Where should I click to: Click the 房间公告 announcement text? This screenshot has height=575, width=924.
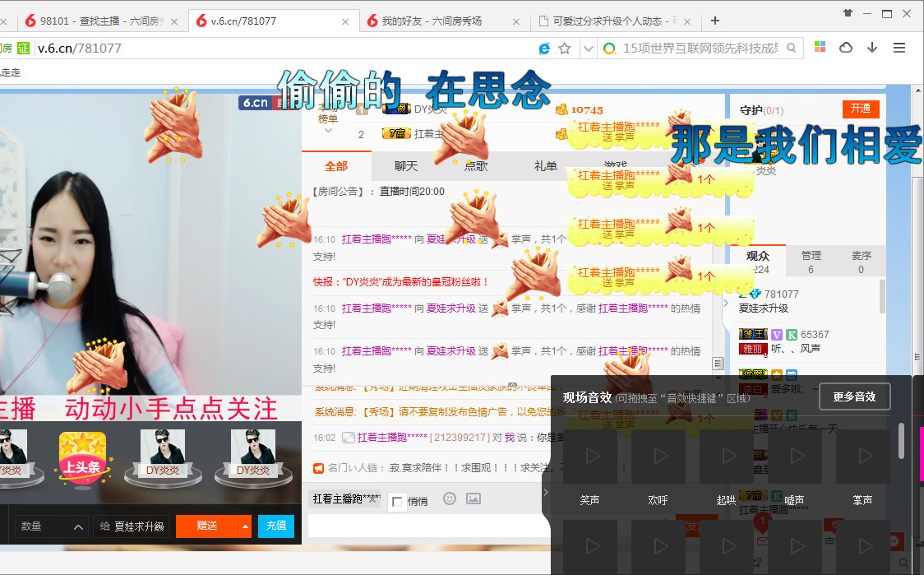(x=378, y=192)
